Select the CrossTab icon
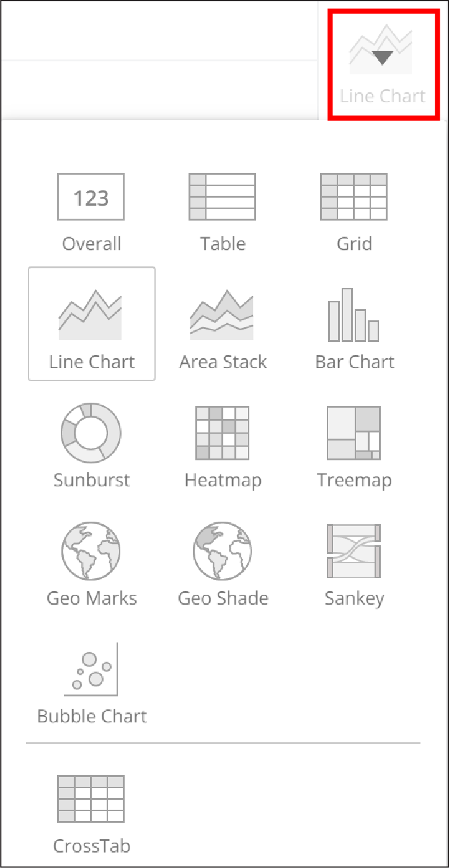This screenshot has width=449, height=868. 91,799
